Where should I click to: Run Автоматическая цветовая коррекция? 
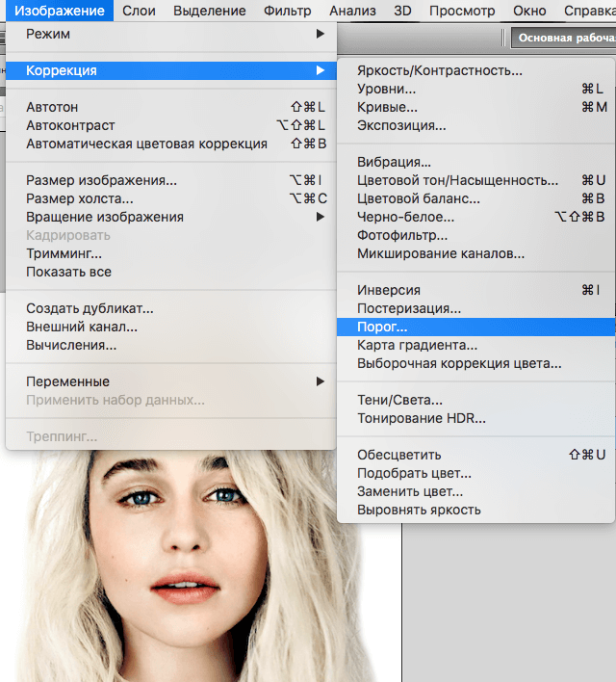point(171,144)
